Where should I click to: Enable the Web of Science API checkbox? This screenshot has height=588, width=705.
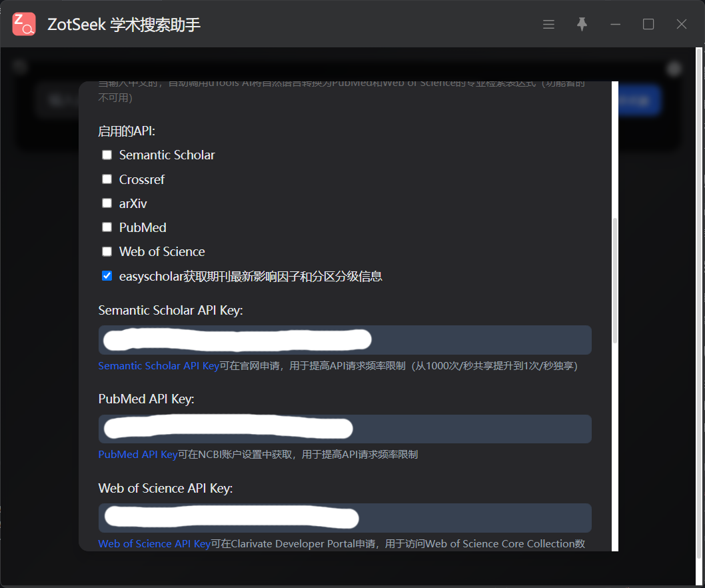tap(107, 251)
